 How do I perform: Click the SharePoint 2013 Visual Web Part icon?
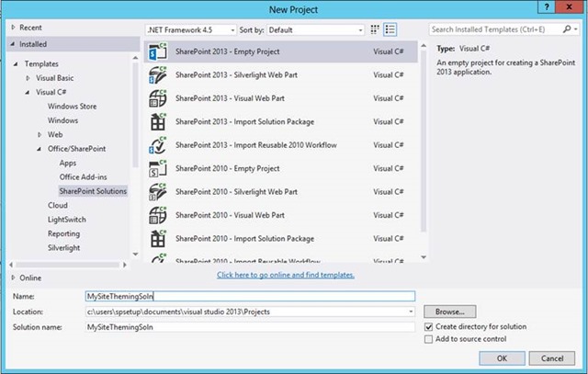[x=157, y=98]
